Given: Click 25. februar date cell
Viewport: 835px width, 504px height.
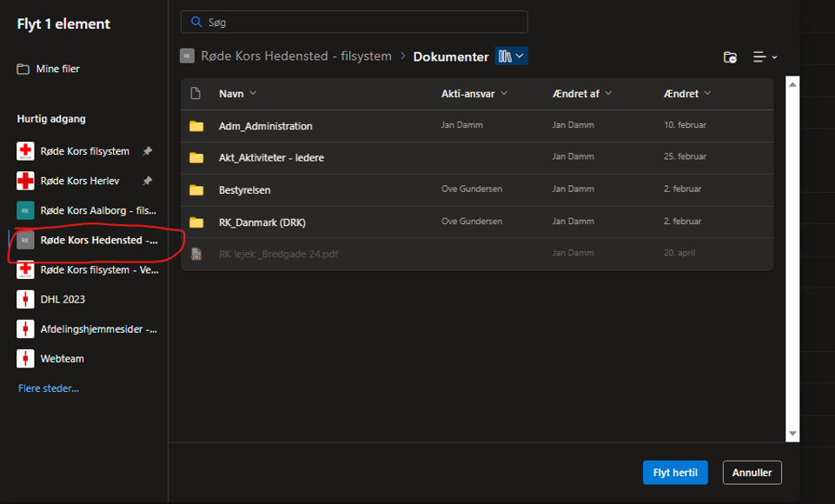Looking at the screenshot, I should coord(685,156).
